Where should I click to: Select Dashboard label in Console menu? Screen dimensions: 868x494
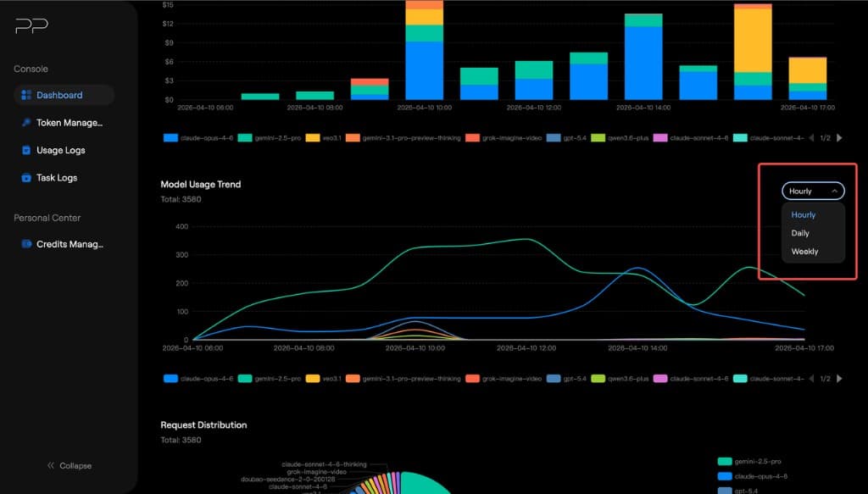[59, 95]
